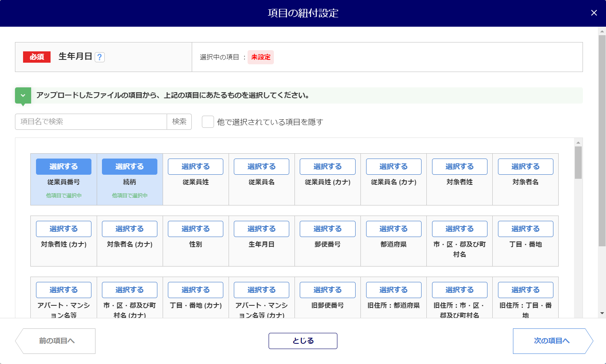
Task: Check 他で選択されている項目を隠す checkbox
Action: pyautogui.click(x=208, y=122)
